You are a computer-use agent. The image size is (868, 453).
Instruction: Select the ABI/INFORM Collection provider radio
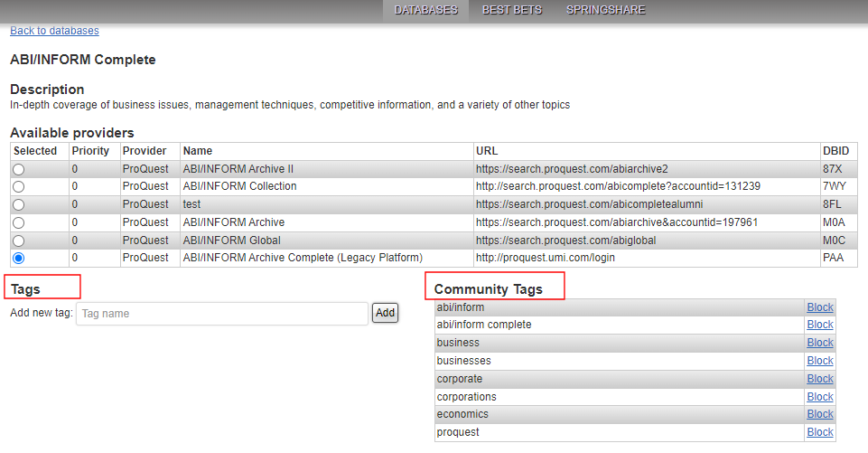(x=19, y=187)
